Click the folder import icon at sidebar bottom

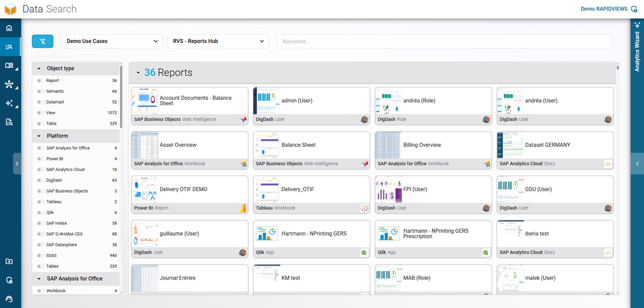click(x=9, y=261)
